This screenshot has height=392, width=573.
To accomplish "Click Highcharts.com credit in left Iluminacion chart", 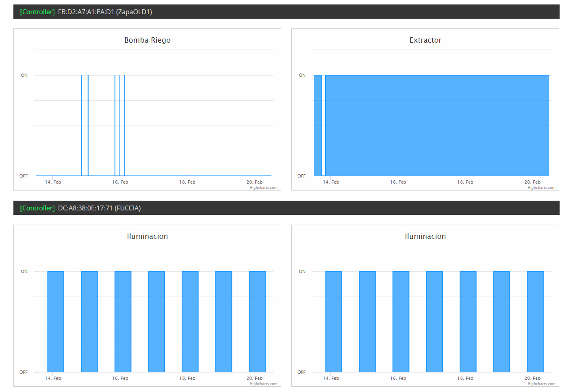I will [263, 384].
